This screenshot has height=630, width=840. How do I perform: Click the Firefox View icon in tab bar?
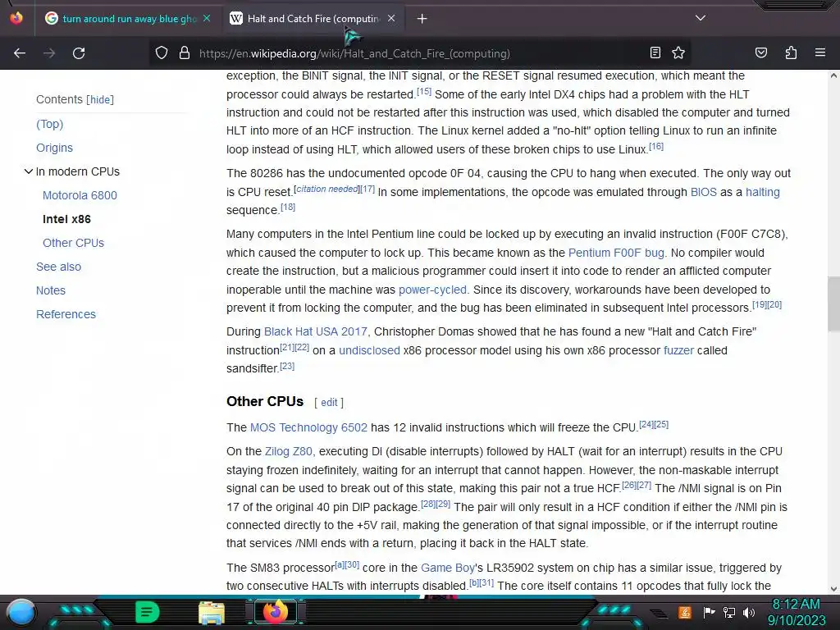point(16,18)
